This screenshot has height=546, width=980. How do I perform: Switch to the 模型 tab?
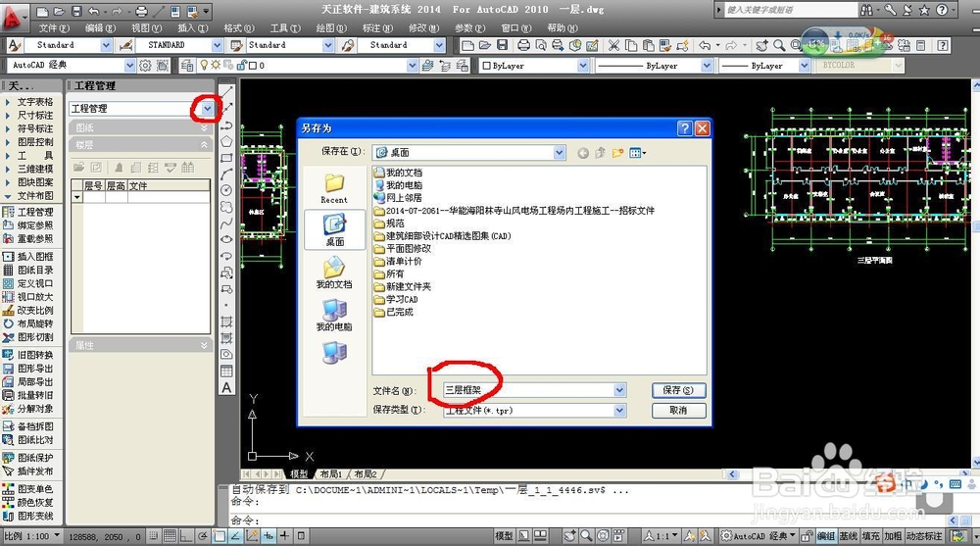[299, 474]
